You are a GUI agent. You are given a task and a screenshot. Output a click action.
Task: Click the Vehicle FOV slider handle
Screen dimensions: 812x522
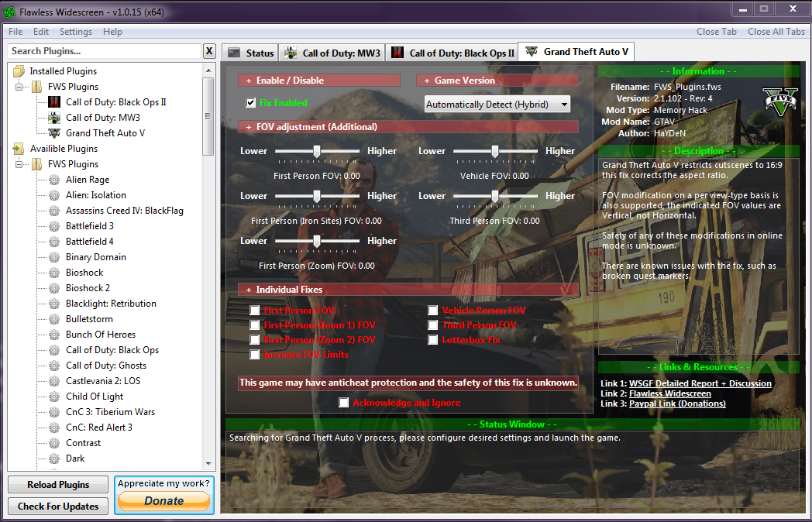495,151
